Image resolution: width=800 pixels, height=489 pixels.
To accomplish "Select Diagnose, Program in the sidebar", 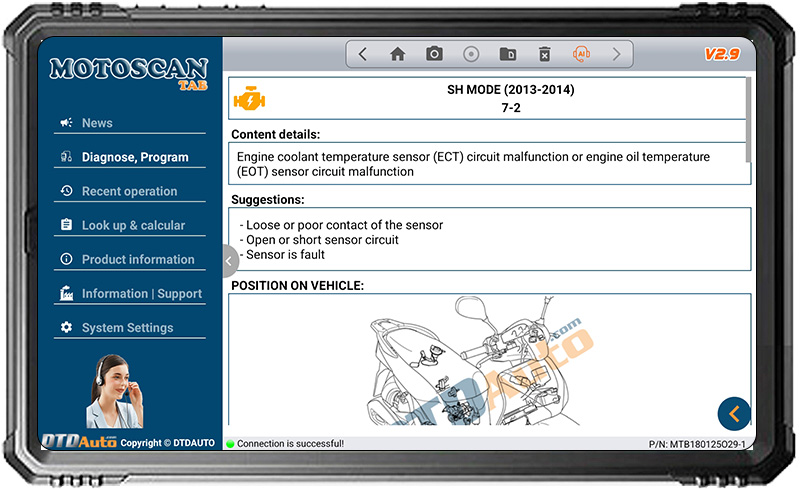I will point(130,157).
